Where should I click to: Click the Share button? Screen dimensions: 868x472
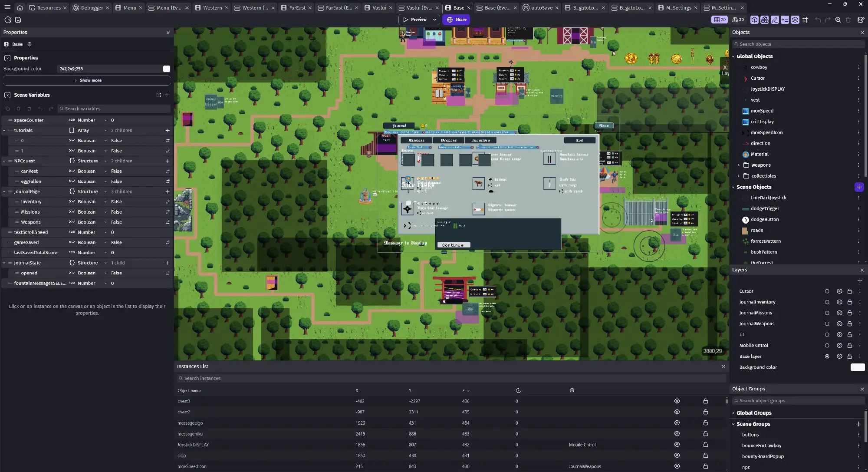457,20
